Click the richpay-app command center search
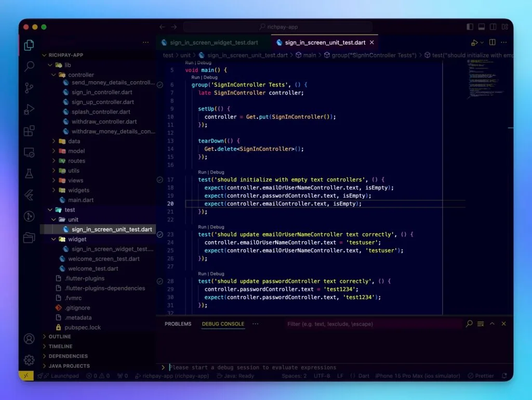Viewport: 532px width, 400px height. [277, 27]
